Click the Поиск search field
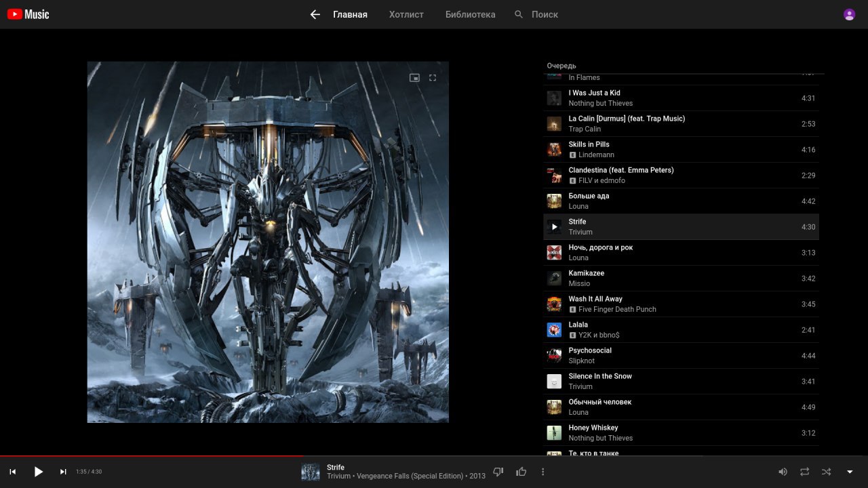This screenshot has height=488, width=868. pyautogui.click(x=545, y=14)
